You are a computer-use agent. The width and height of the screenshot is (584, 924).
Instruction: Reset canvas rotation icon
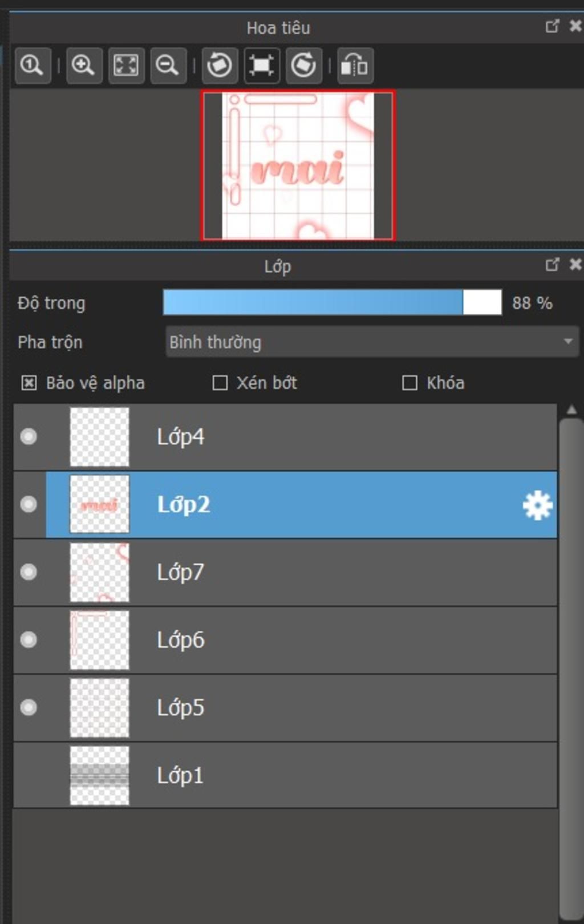tap(262, 66)
